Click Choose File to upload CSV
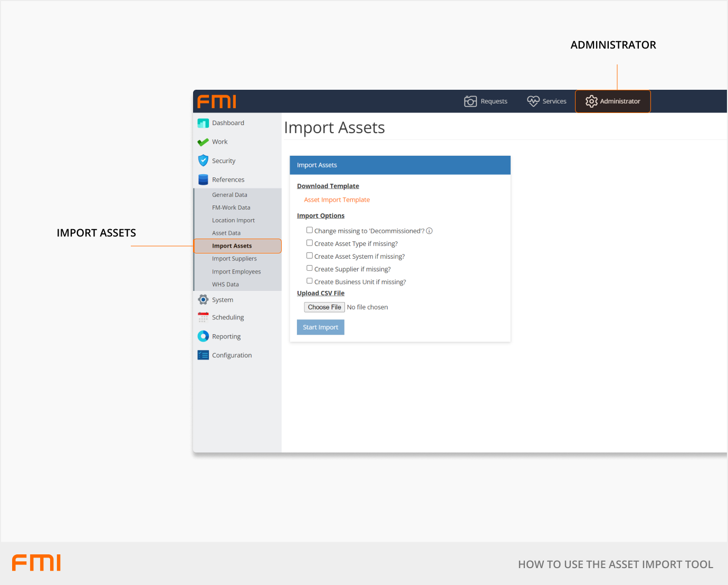 324,307
